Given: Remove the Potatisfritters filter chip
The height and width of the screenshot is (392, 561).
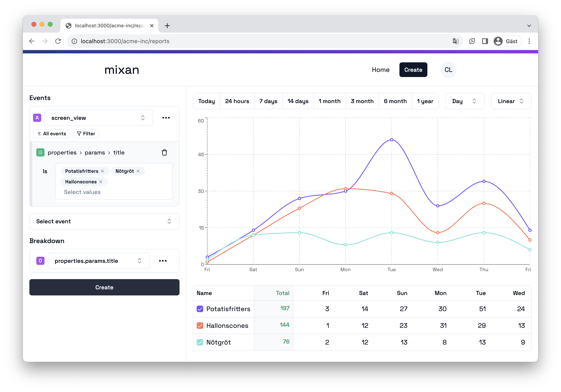Looking at the screenshot, I should (103, 171).
